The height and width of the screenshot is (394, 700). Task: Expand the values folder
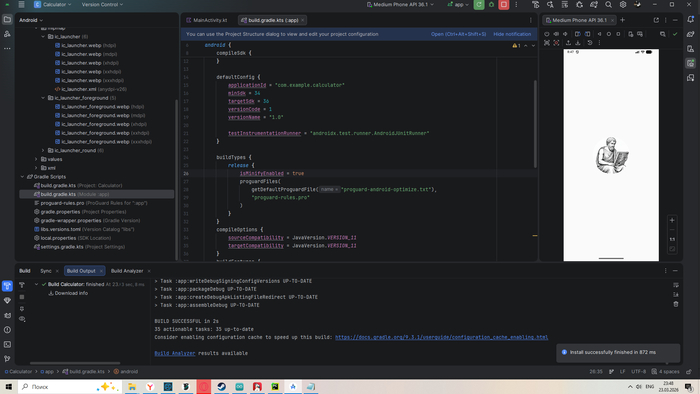pos(36,159)
